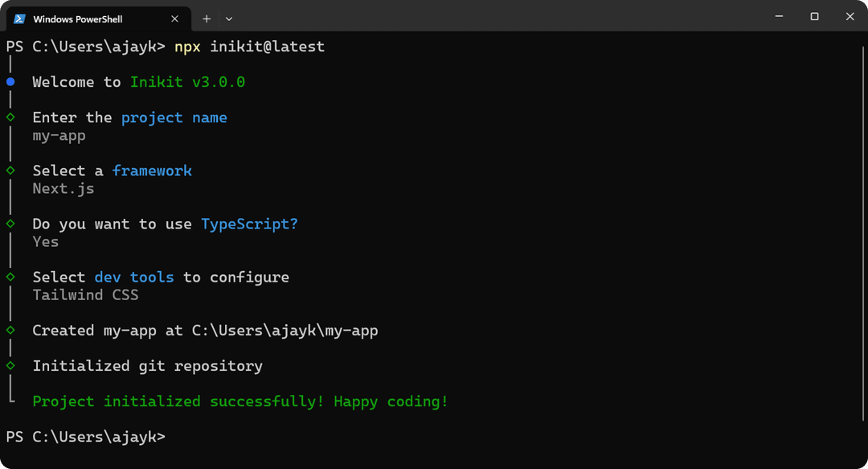Switch to the Windows PowerShell tab
Image resolution: width=868 pixels, height=469 pixels.
coord(88,18)
